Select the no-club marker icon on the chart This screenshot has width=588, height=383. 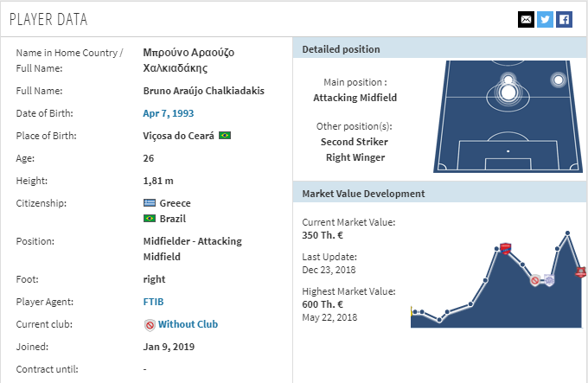[x=535, y=280]
